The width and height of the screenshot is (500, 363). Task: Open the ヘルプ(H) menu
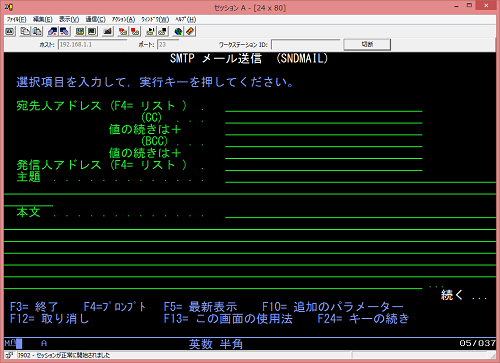[x=185, y=19]
